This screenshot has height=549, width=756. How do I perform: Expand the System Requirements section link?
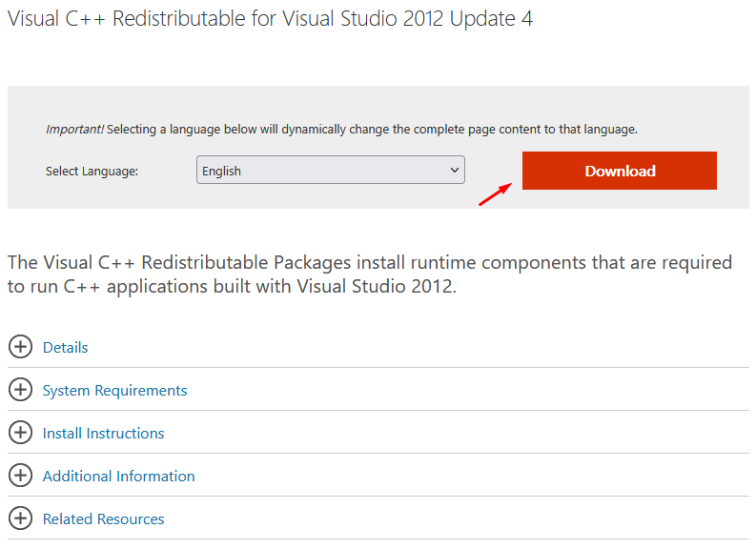(x=114, y=391)
